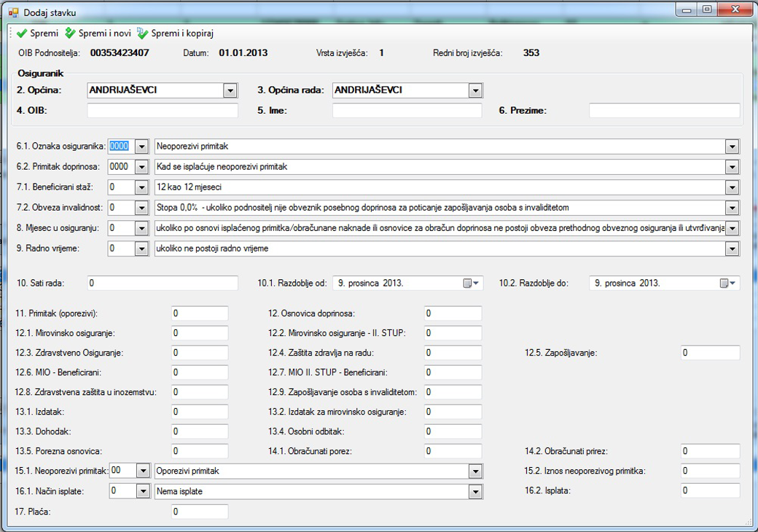Expand 'ukoliko ne postoji radno vrijeme' dropdown

[x=732, y=249]
